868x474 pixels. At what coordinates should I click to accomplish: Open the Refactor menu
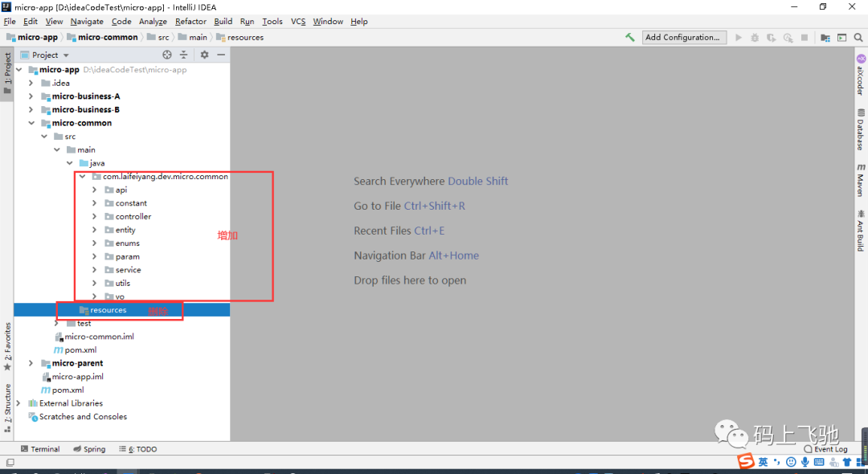coord(190,22)
